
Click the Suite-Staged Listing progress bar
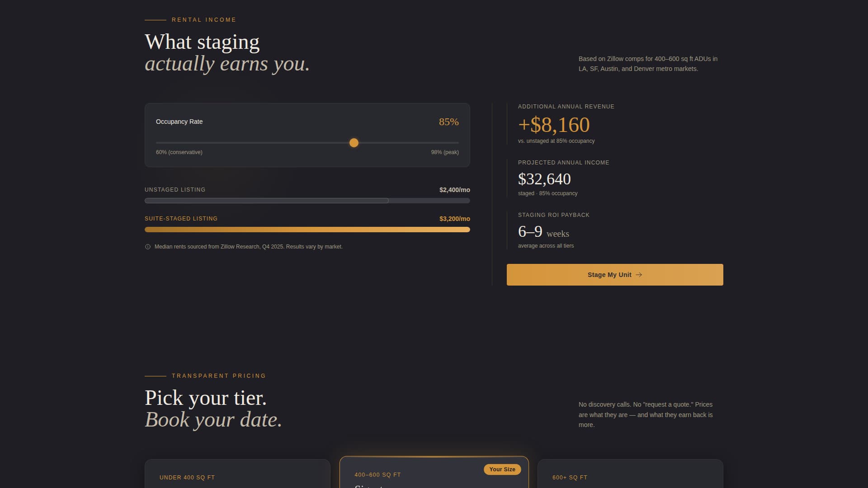pyautogui.click(x=307, y=230)
